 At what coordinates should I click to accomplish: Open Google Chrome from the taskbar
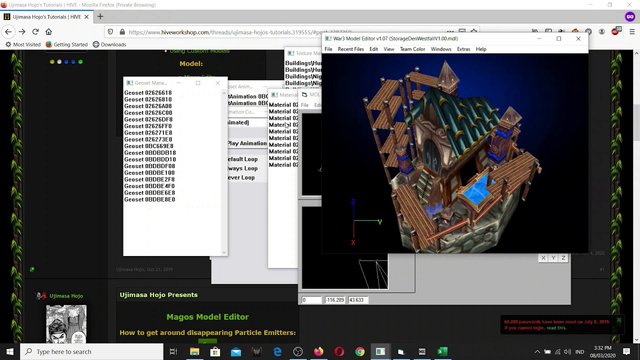click(x=360, y=351)
